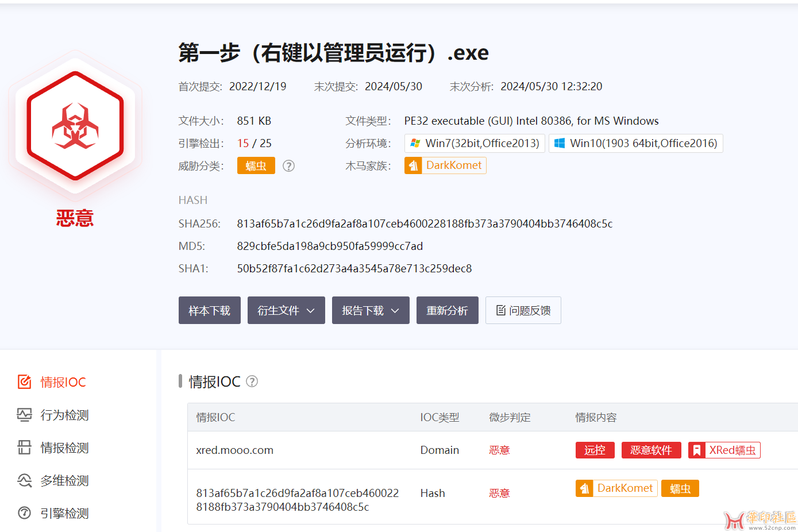Click the IOC类型 column header
798x532 pixels.
point(440,417)
